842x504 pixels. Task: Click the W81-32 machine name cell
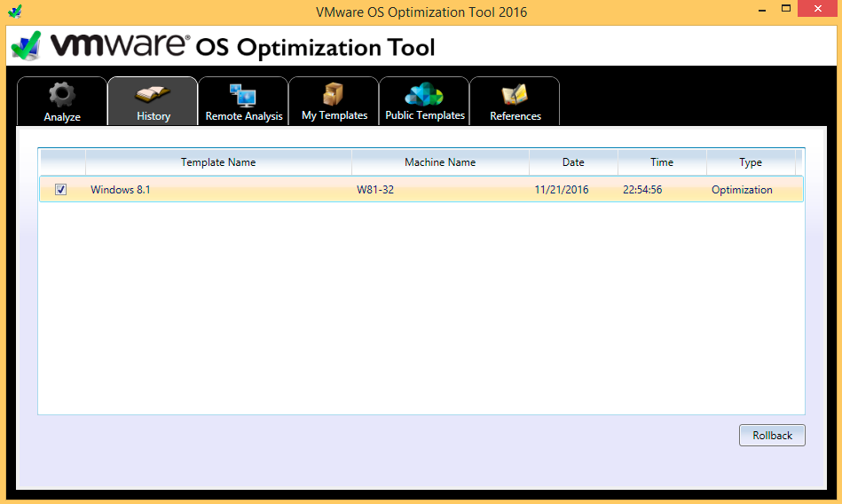(x=375, y=190)
